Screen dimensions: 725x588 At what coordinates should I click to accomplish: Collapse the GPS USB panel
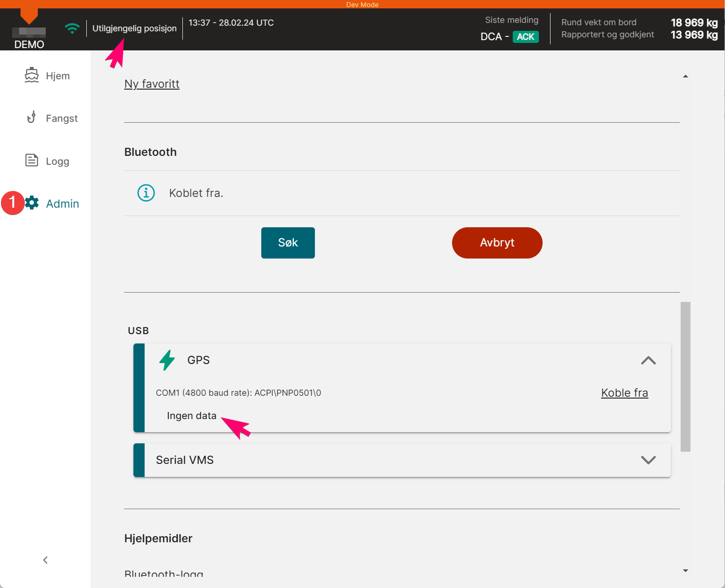(648, 360)
